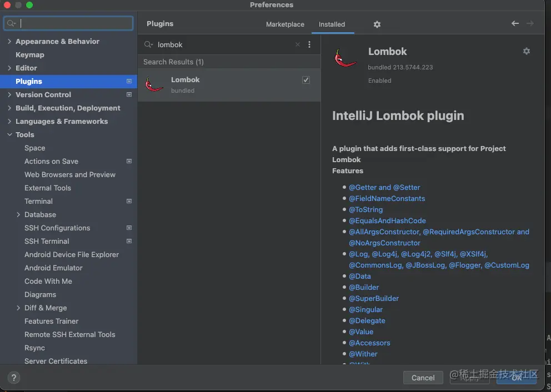
Task: Open the plugin search options three-dot menu
Action: click(x=309, y=44)
